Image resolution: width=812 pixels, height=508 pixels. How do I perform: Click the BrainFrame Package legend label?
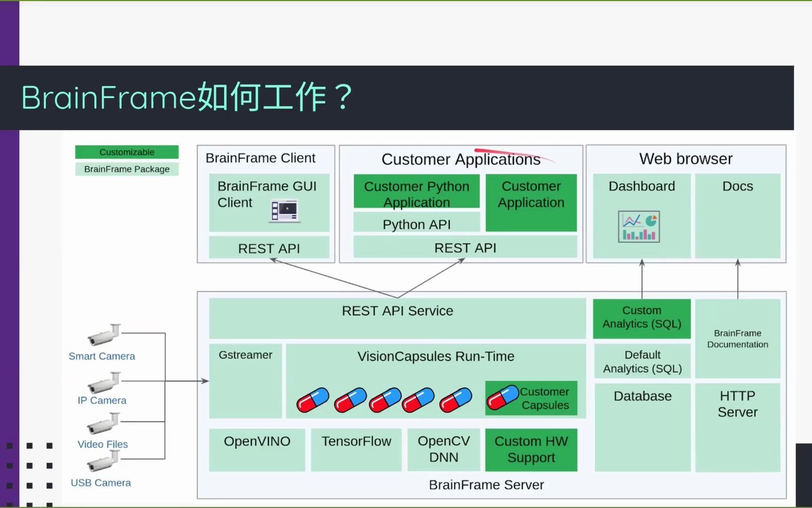[x=126, y=169]
